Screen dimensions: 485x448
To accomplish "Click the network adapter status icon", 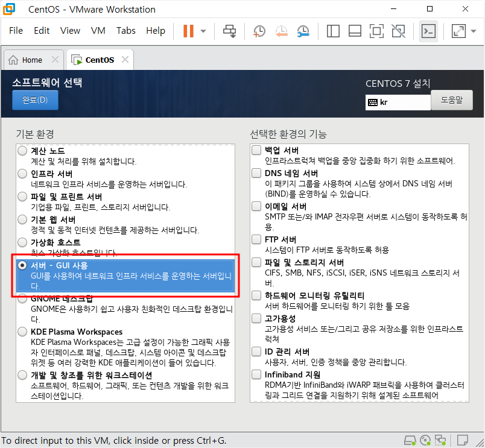I will click(x=440, y=440).
